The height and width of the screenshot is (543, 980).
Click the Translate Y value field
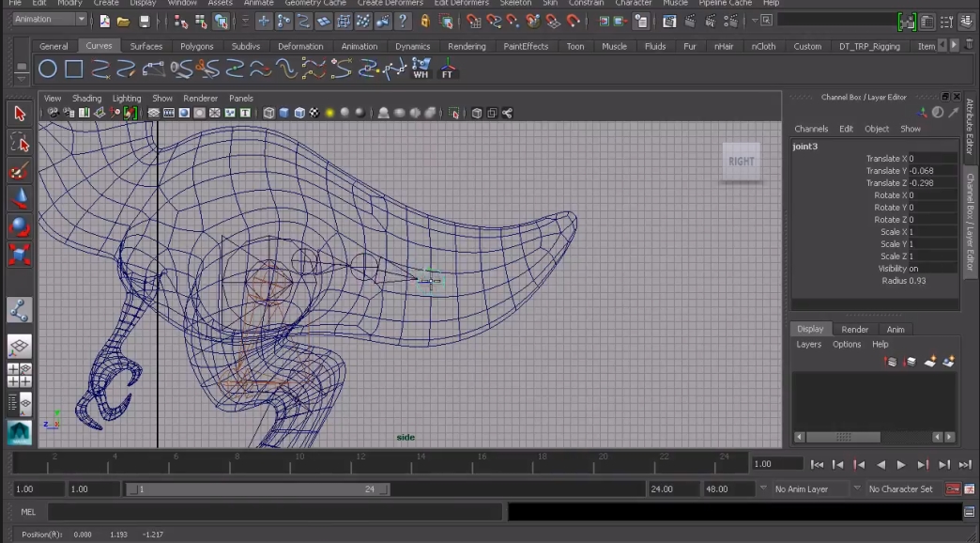pos(932,171)
